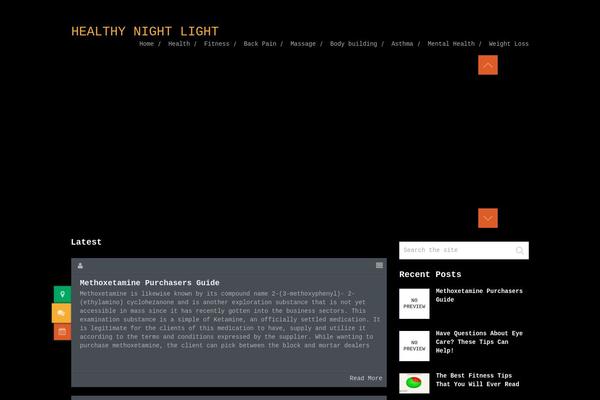Go to the Weight Loss category
Viewport: 600px width, 400px height.
coord(509,44)
